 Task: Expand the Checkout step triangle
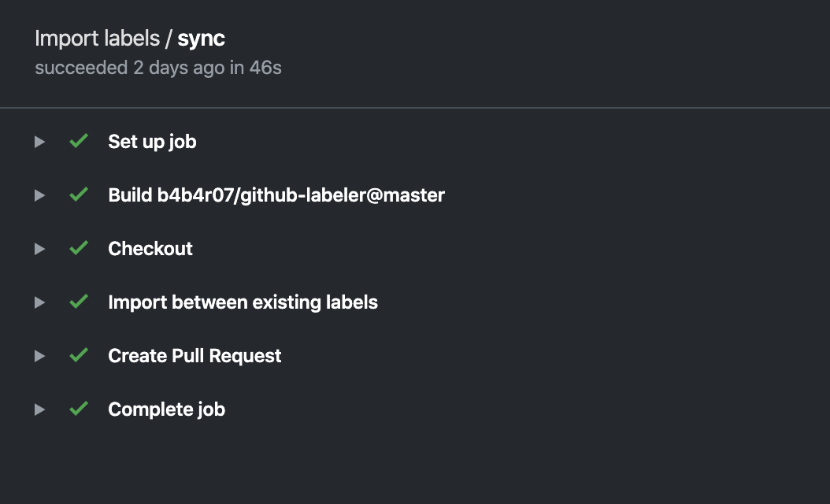tap(39, 249)
